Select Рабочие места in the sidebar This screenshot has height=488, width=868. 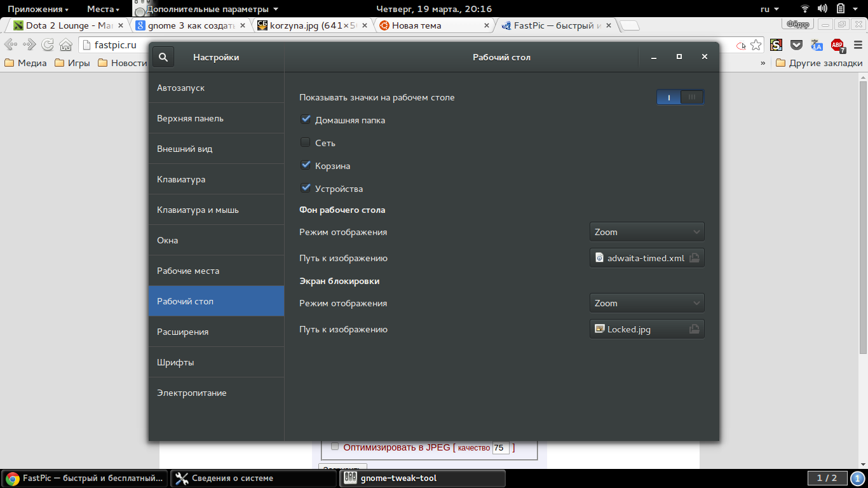pos(216,271)
